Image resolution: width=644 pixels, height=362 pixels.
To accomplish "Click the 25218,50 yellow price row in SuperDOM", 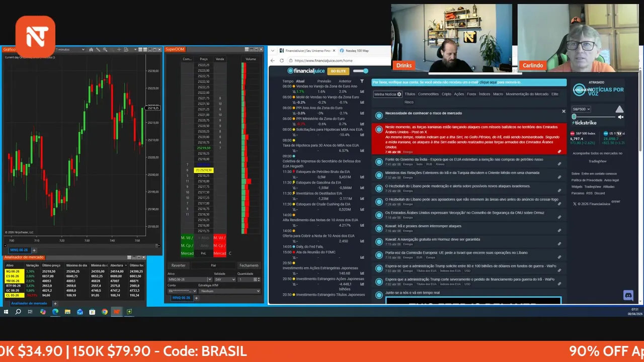I will pyautogui.click(x=204, y=170).
